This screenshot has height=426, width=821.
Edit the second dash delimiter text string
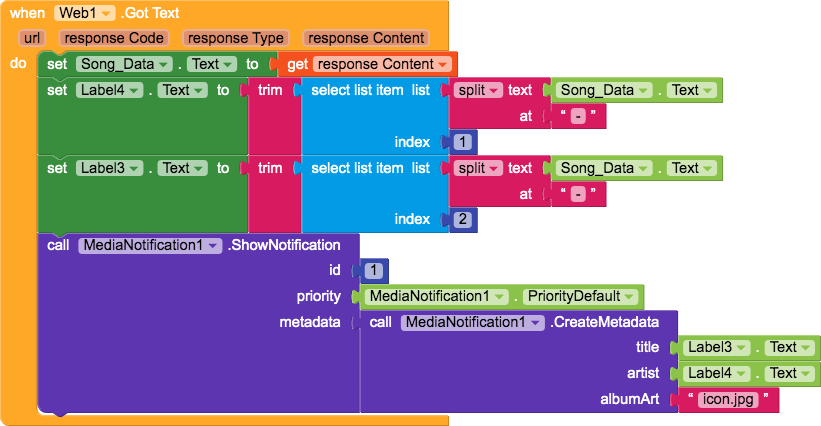578,194
